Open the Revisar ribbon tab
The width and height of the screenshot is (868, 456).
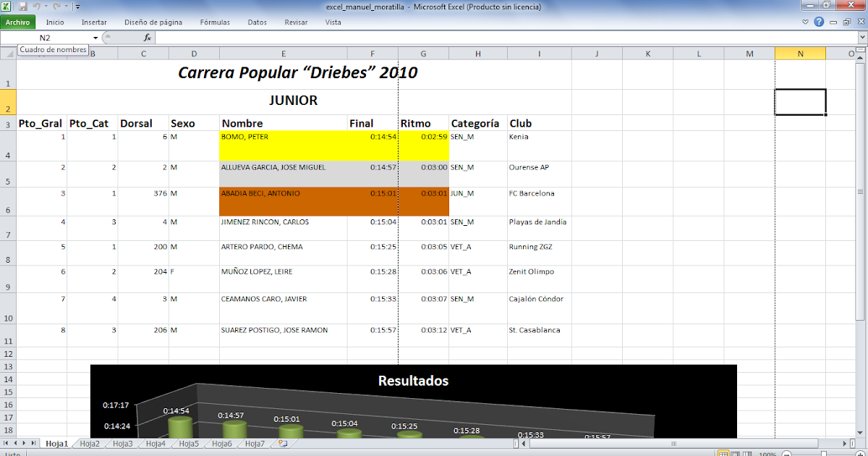tap(296, 22)
